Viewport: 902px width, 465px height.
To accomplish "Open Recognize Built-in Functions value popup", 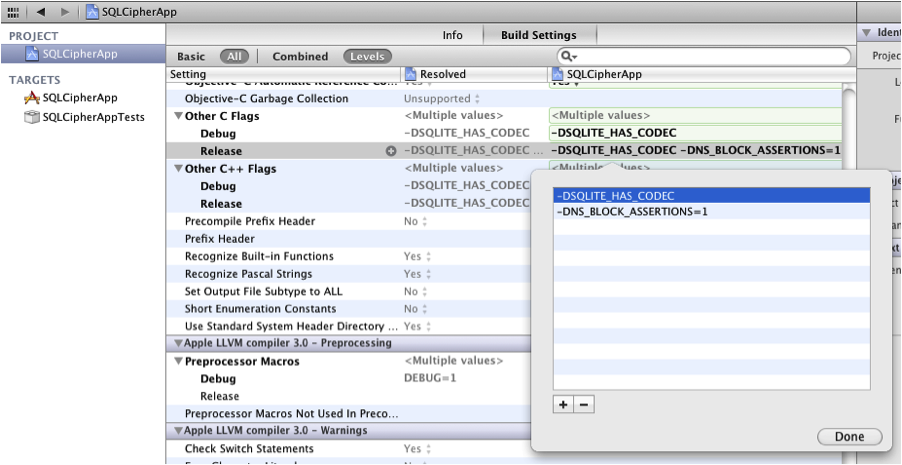I will tap(418, 256).
